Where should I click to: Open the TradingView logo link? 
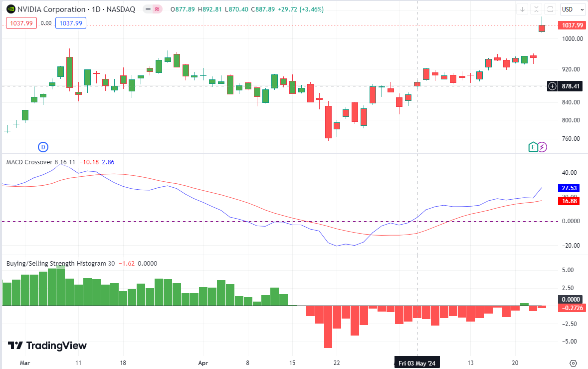47,346
